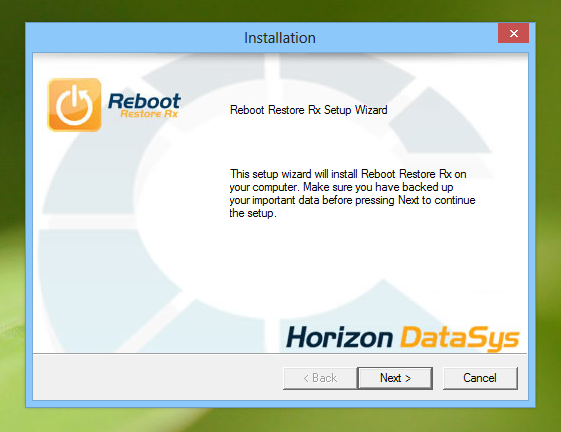
Task: Click empty grey panel left of Back button
Action: point(157,377)
